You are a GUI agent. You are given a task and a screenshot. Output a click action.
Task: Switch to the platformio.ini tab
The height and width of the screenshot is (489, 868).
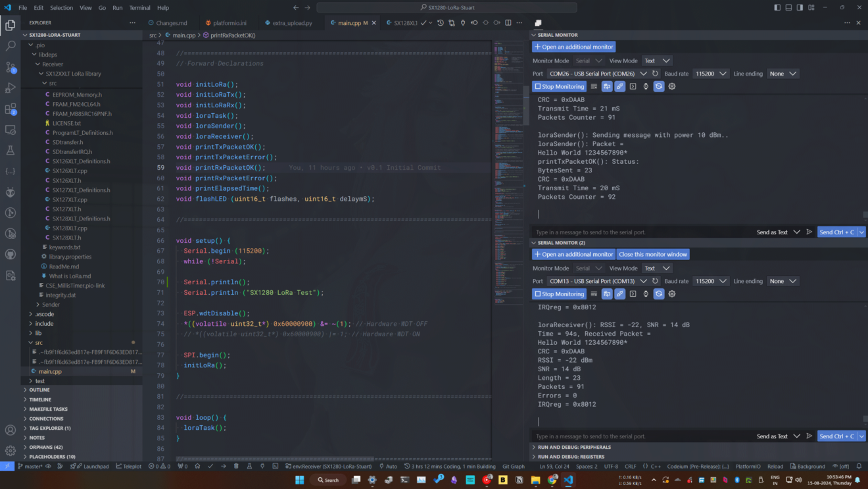point(229,23)
